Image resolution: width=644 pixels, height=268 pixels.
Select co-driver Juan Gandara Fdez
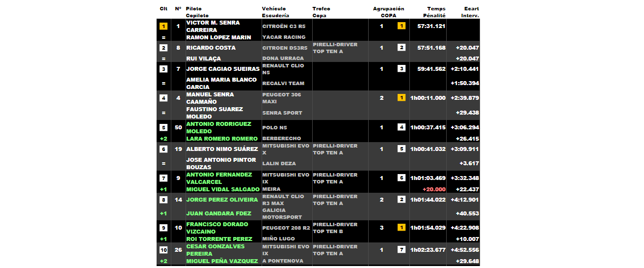click(x=218, y=213)
